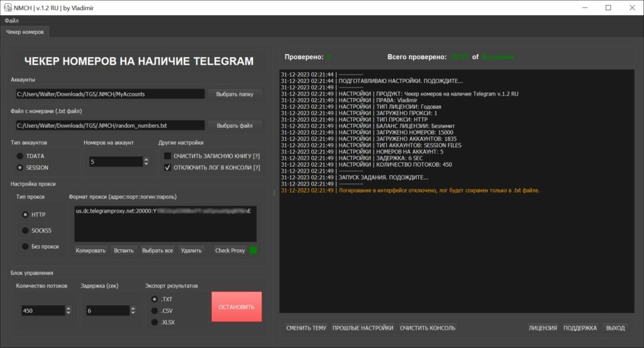644x348 pixels.
Task: Click log line ЗАПУСК ЗАДАНИЯ. ПОДОЖДИТЕ...
Action: (355, 177)
